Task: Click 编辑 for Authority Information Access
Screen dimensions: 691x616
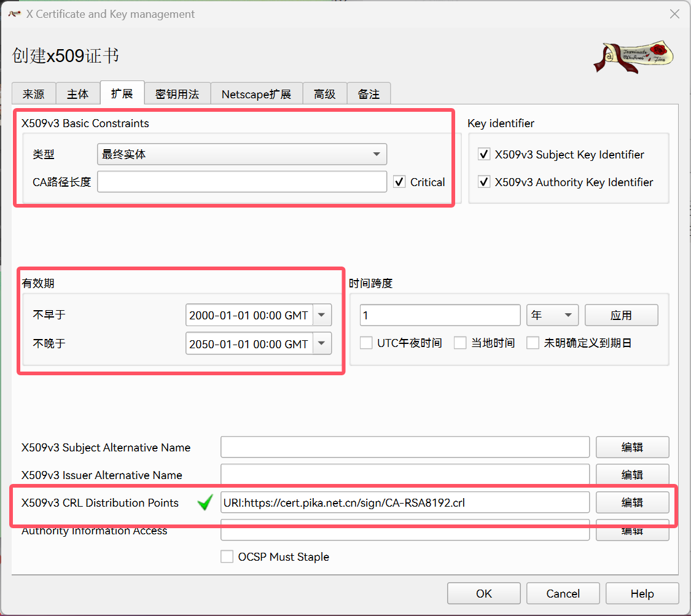Action: pyautogui.click(x=633, y=531)
